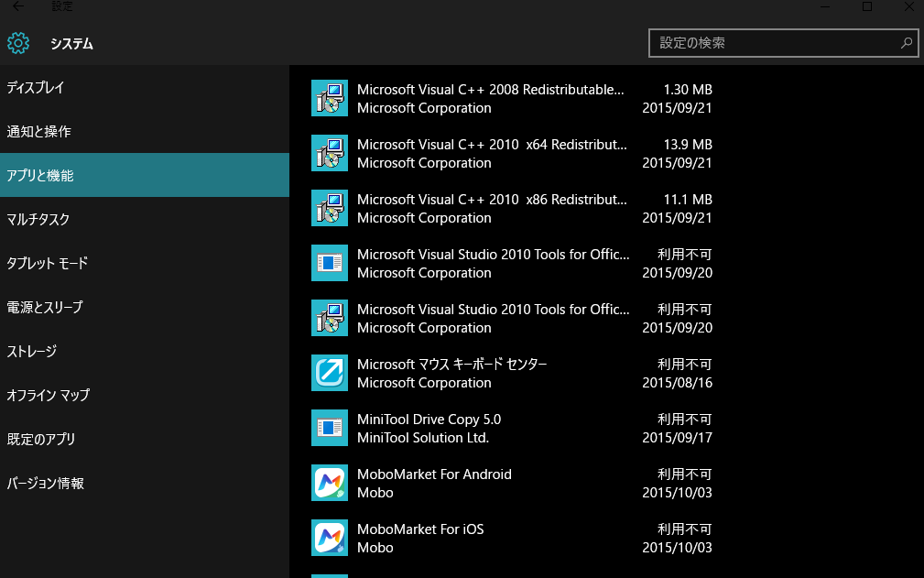
Task: Select Microsoft Visual C++ 2010 x64 Redistribut... name
Action: (492, 145)
